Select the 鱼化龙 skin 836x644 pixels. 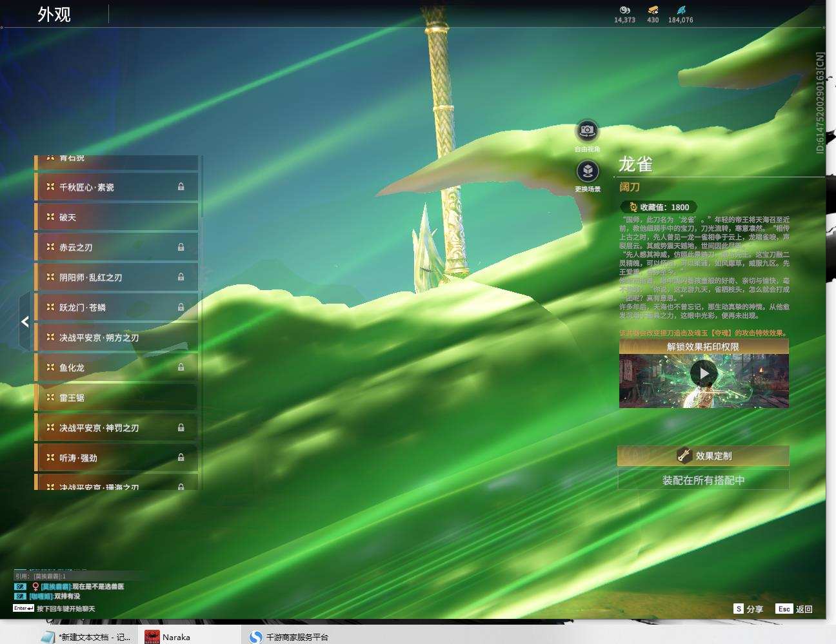tap(116, 367)
